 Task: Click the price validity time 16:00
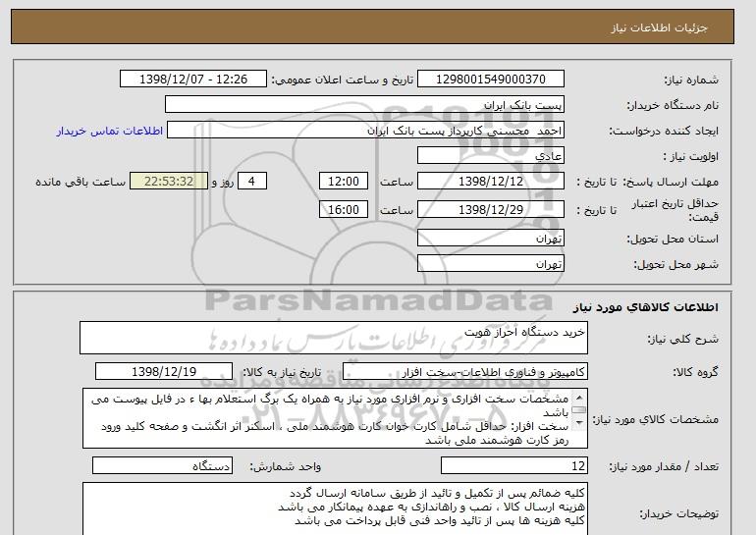coord(344,209)
